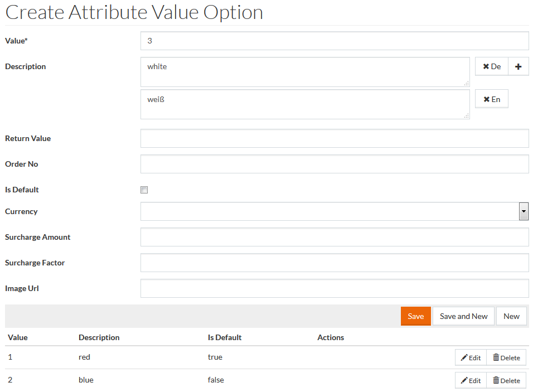Enable the Is Default checkbox

pyautogui.click(x=144, y=190)
